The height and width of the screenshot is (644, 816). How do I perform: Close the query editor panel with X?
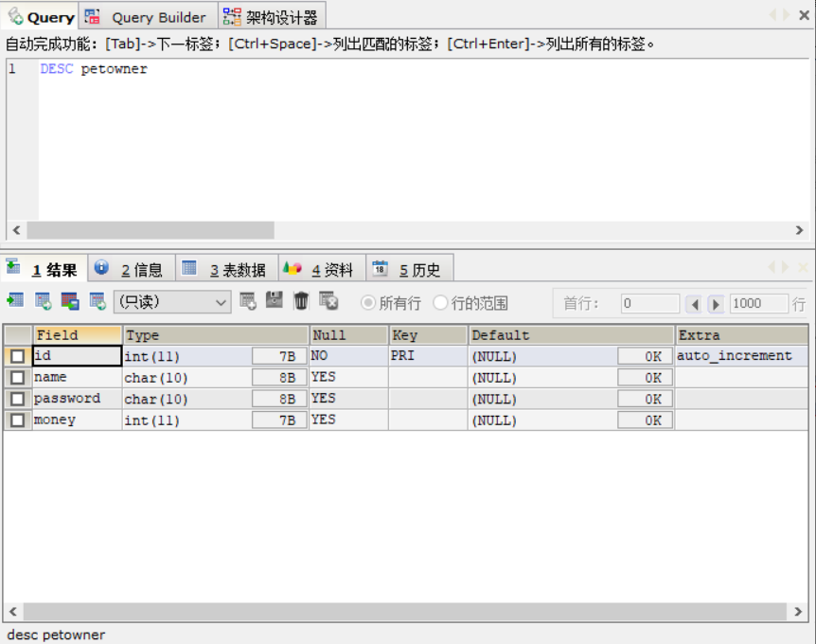click(x=804, y=15)
